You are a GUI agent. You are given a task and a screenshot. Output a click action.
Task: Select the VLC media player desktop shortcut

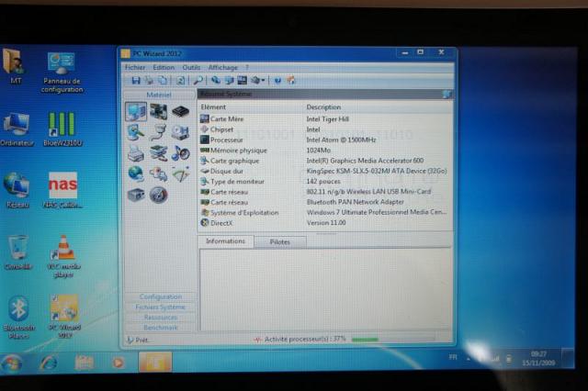(63, 257)
